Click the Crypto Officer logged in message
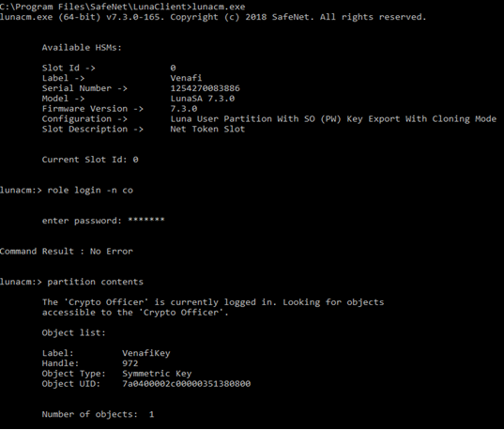The width and height of the screenshot is (504, 430). point(213,307)
